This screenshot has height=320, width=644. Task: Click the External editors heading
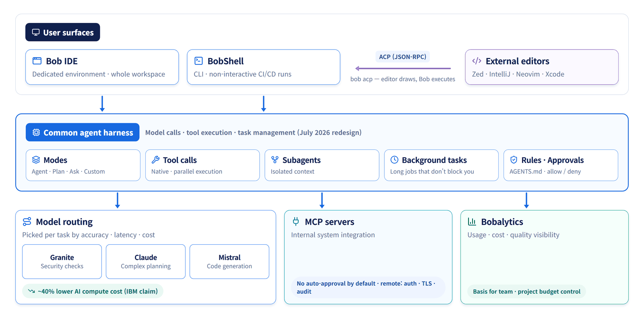517,61
